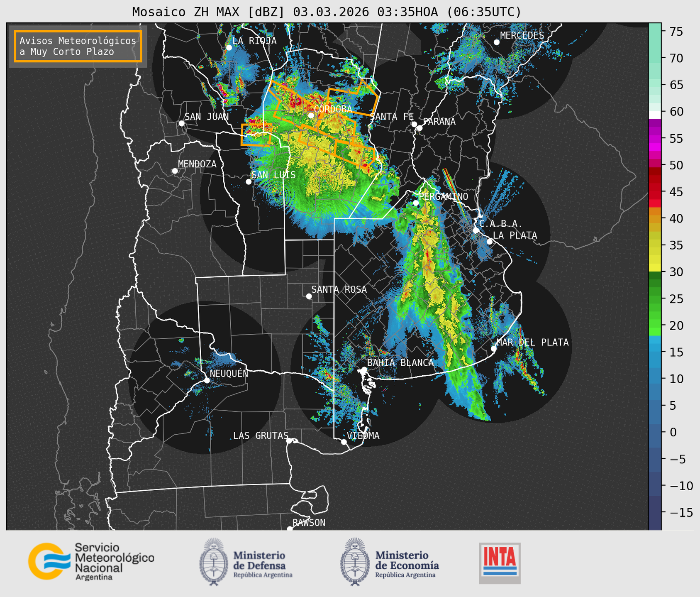
Task: Click the INTA logo
Action: tap(500, 563)
